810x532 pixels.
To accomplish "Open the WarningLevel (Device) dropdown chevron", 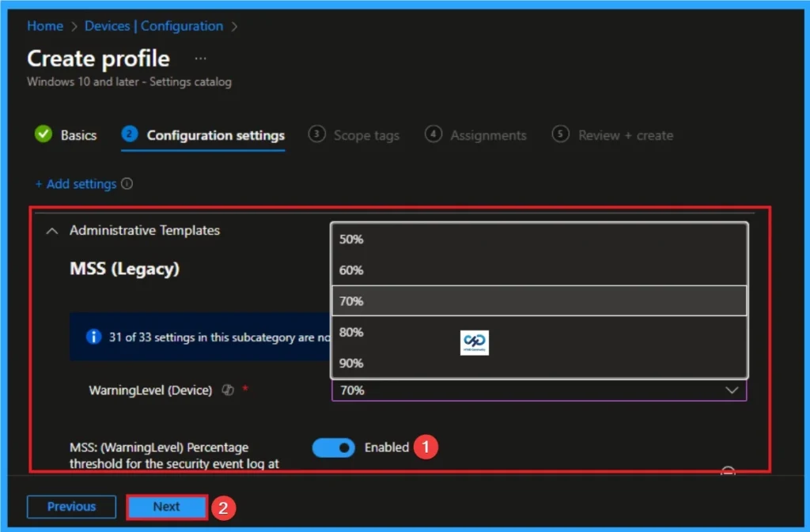I will click(x=732, y=389).
